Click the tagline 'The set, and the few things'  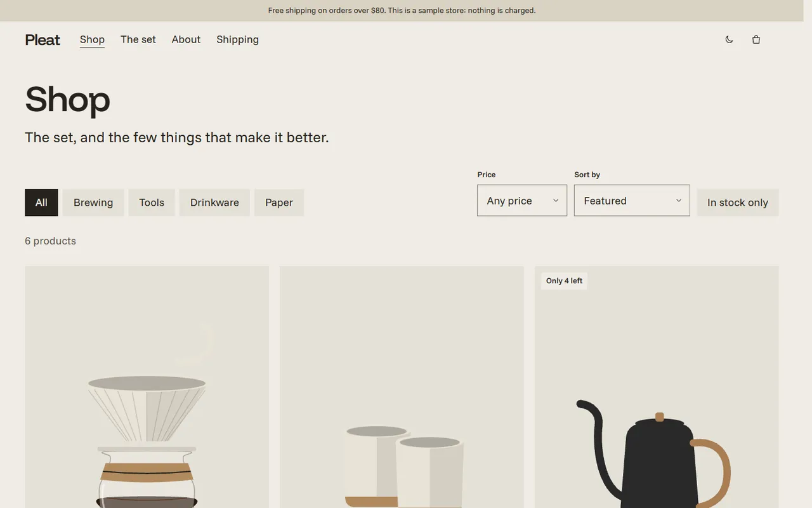pyautogui.click(x=176, y=137)
